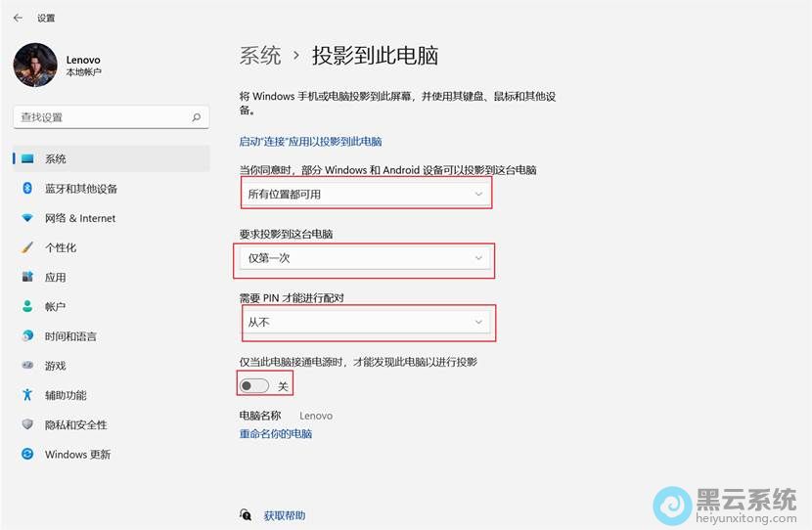
Task: Toggle the power-only discovery switch 关
Action: point(254,386)
